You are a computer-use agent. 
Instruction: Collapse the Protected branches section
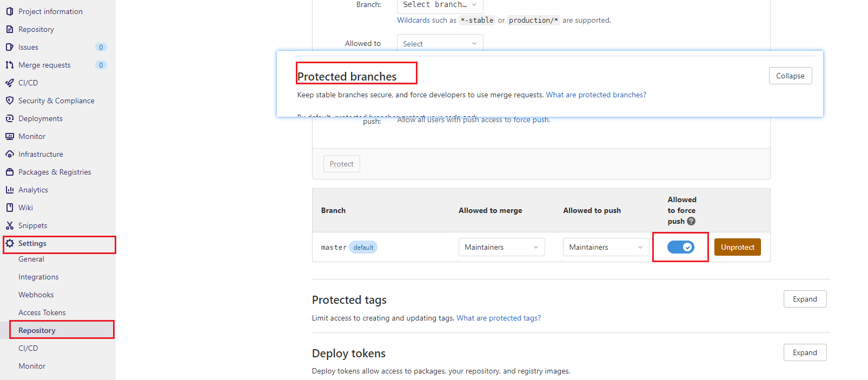790,76
